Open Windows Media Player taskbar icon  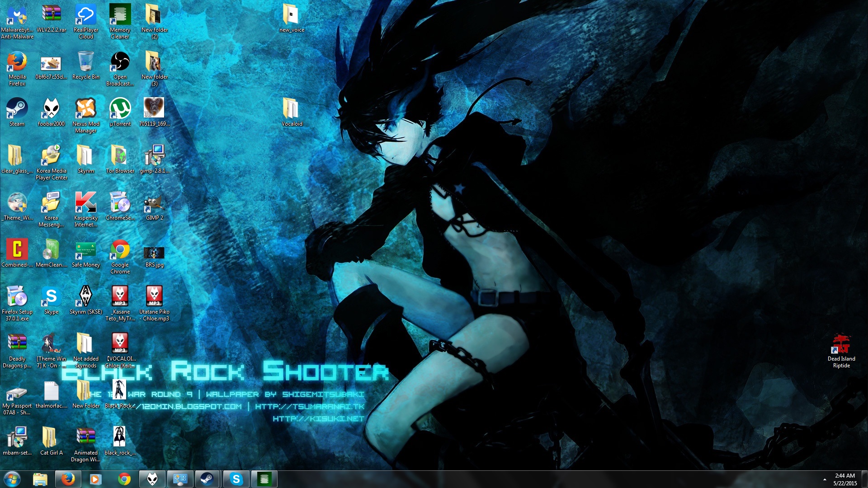pyautogui.click(x=95, y=479)
